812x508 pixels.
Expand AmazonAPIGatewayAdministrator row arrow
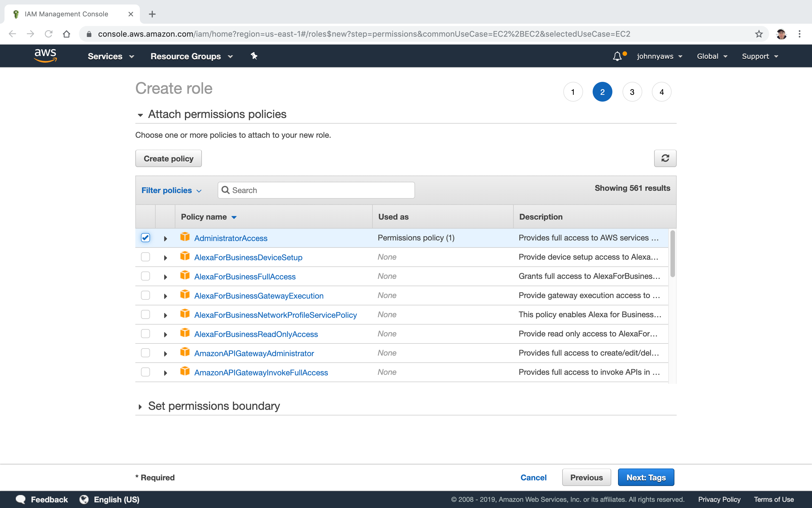pyautogui.click(x=166, y=353)
